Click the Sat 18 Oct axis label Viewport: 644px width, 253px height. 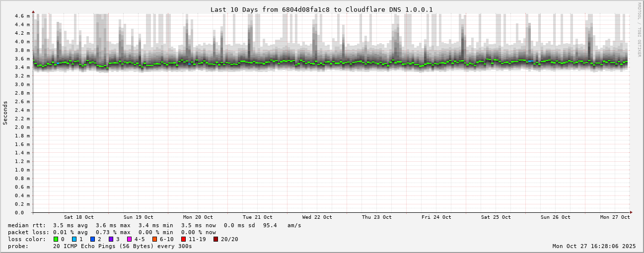[78, 217]
